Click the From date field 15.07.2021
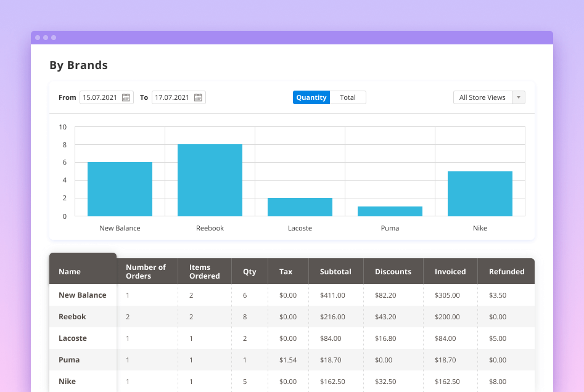 pos(101,97)
